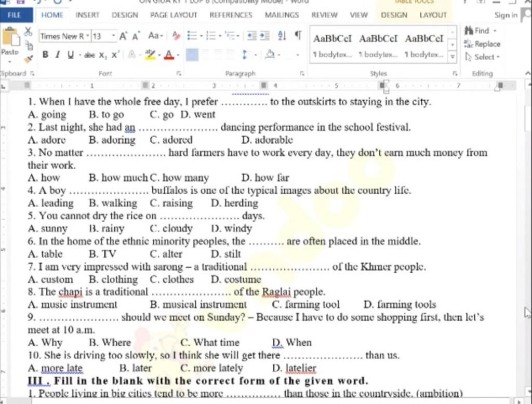Image resolution: width=532 pixels, height=404 pixels.
Task: Apply third bodytext style
Action: [424, 45]
